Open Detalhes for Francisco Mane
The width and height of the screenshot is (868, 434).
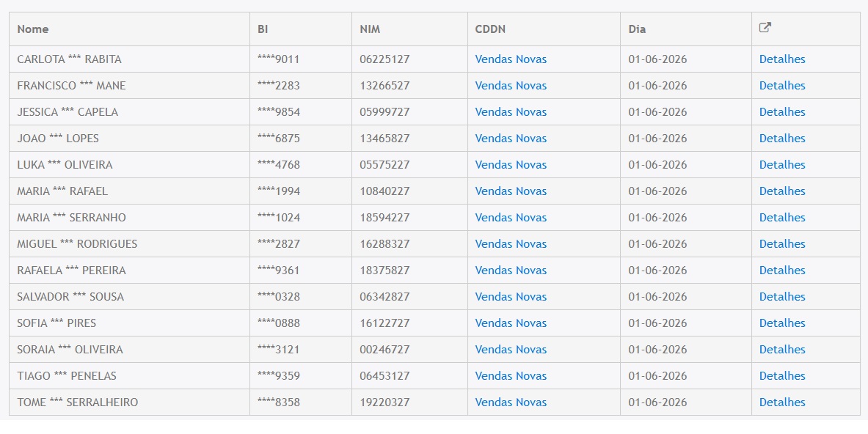[x=782, y=86]
